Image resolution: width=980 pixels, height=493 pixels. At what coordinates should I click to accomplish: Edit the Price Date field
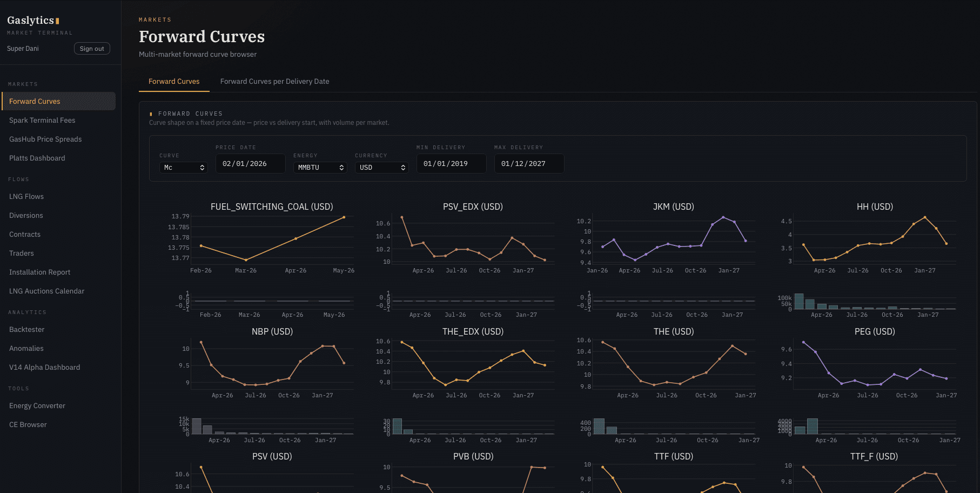click(x=251, y=163)
